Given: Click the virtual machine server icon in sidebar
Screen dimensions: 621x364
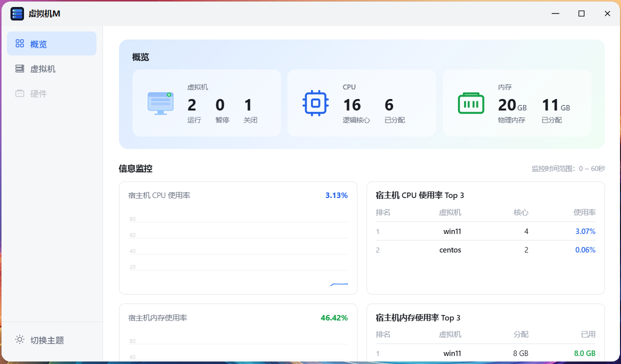Looking at the screenshot, I should [20, 68].
